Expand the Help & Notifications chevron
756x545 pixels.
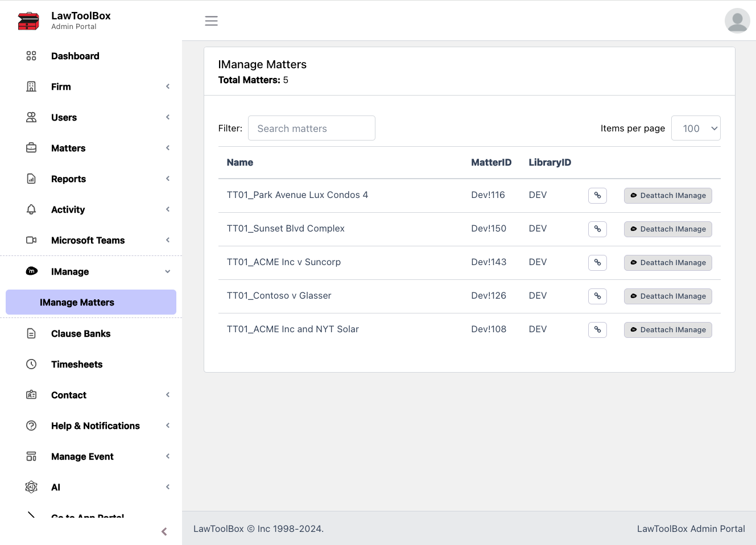point(168,426)
